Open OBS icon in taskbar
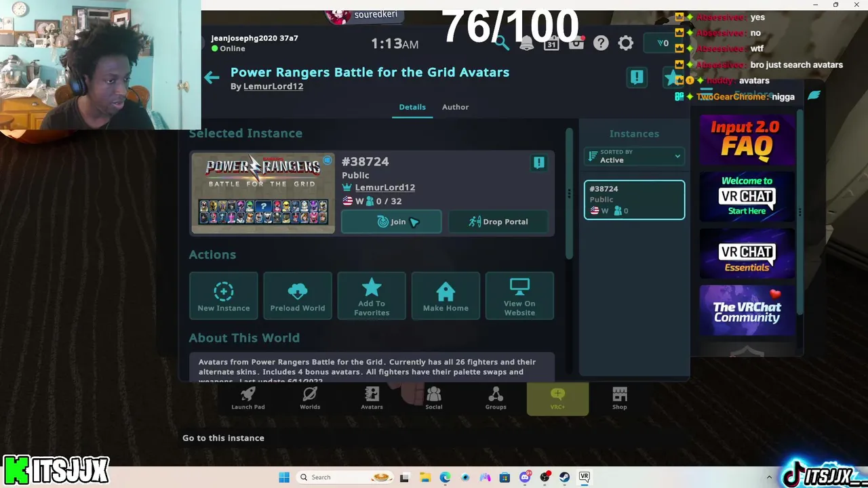 pos(545,477)
